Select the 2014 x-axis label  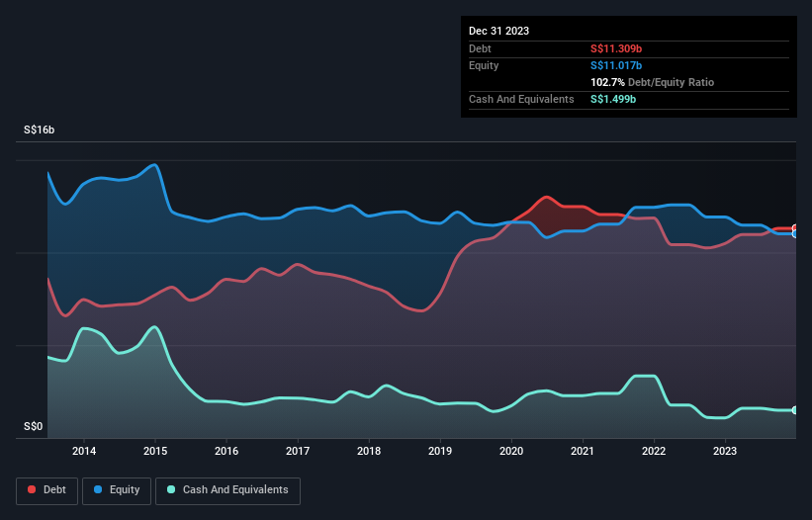pos(84,451)
